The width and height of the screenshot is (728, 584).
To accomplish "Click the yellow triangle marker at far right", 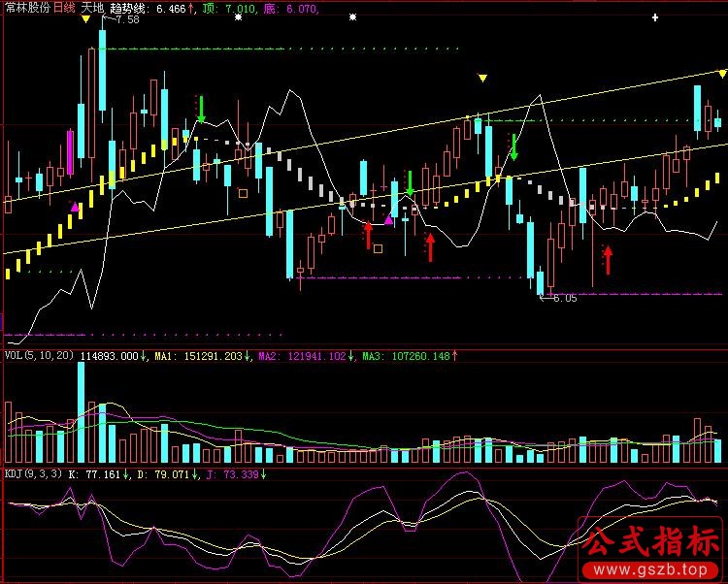I will coord(722,74).
